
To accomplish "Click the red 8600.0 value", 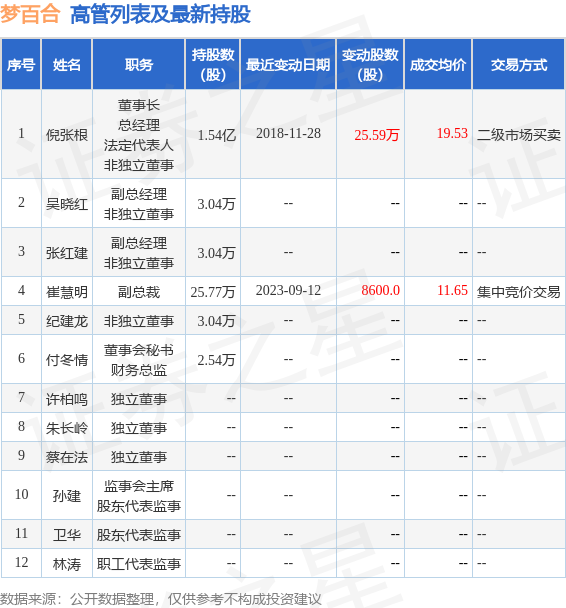I will click(x=380, y=290).
